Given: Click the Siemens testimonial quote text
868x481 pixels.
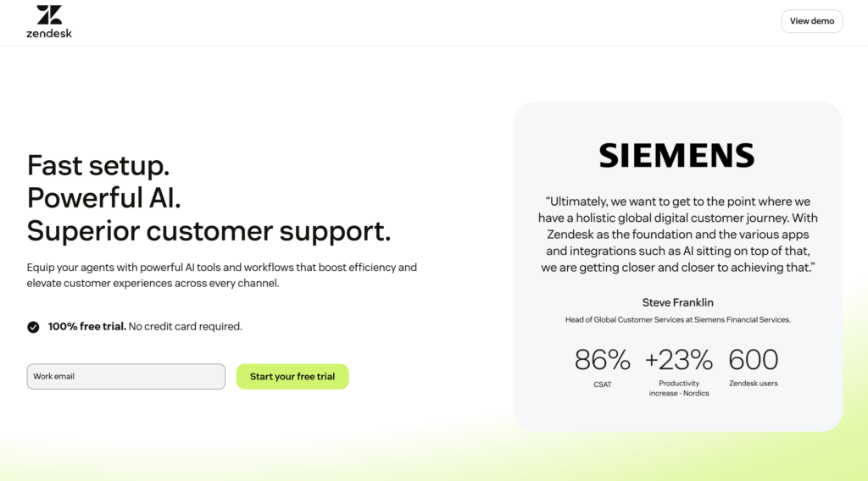Looking at the screenshot, I should click(x=677, y=235).
